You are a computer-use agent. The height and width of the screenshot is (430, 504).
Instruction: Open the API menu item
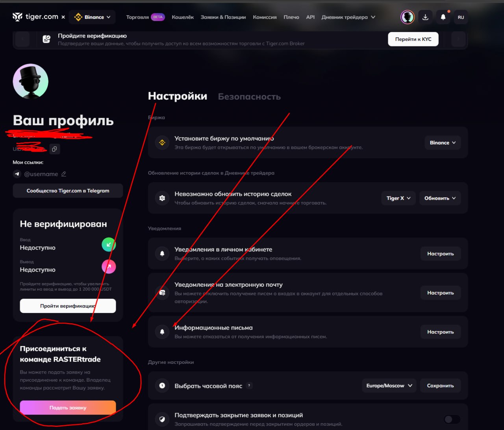310,17
